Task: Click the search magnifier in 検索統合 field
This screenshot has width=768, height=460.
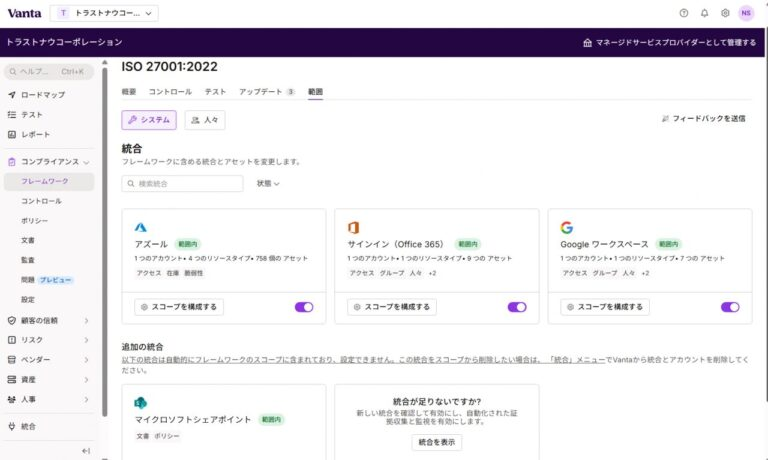Action: point(131,184)
